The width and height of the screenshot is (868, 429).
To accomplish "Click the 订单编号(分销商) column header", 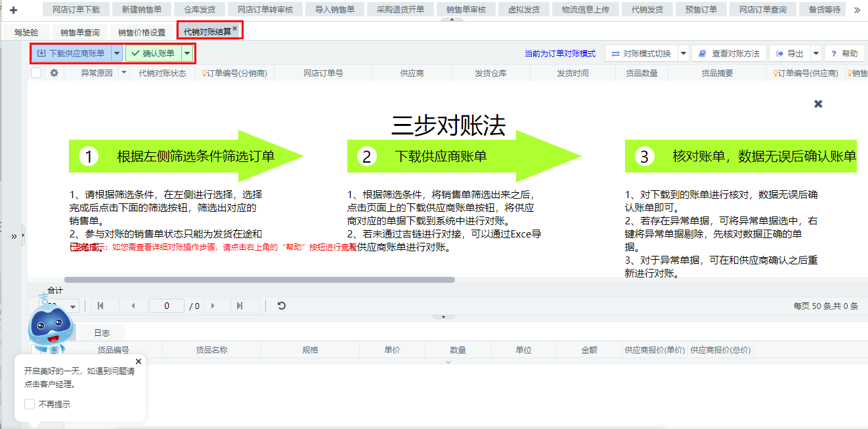I will tap(234, 73).
